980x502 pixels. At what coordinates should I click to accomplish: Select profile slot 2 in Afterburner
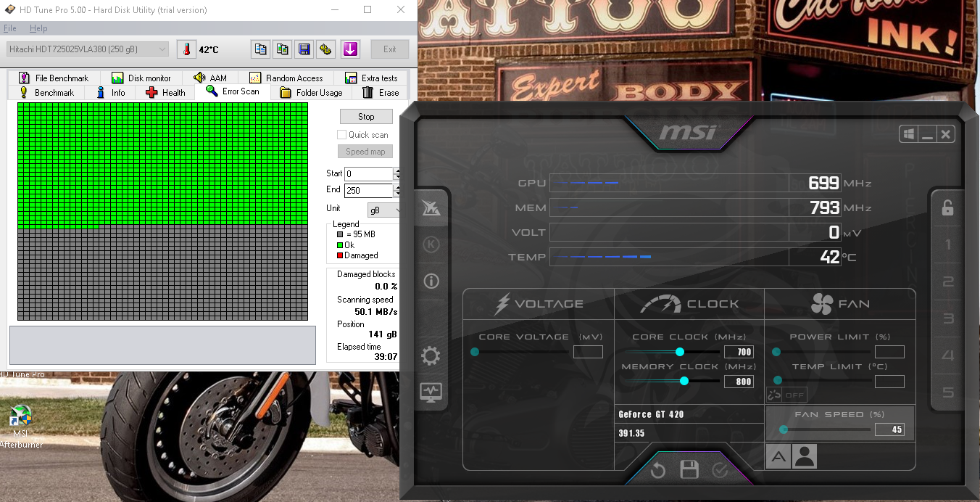pos(947,282)
